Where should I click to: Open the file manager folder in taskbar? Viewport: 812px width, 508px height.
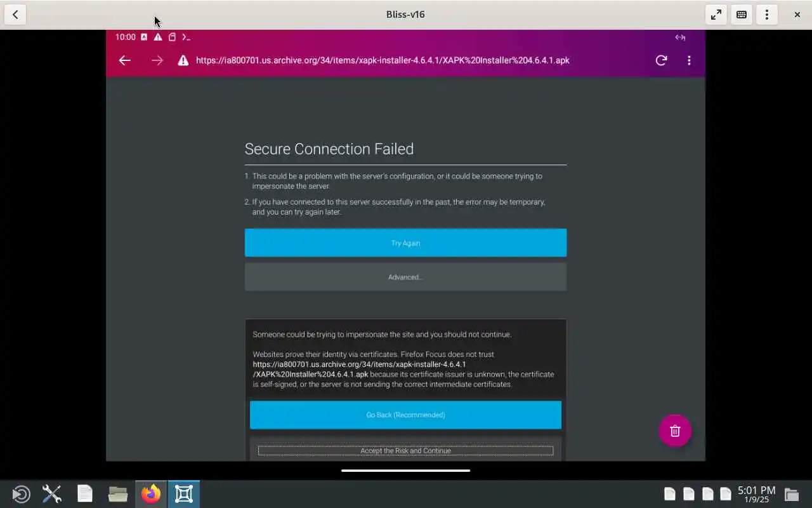point(118,494)
